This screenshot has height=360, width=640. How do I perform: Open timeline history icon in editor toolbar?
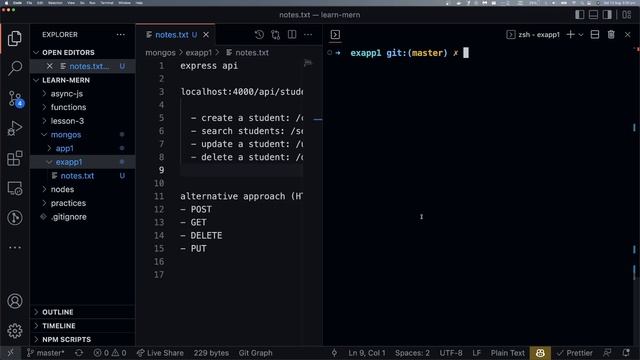259,35
